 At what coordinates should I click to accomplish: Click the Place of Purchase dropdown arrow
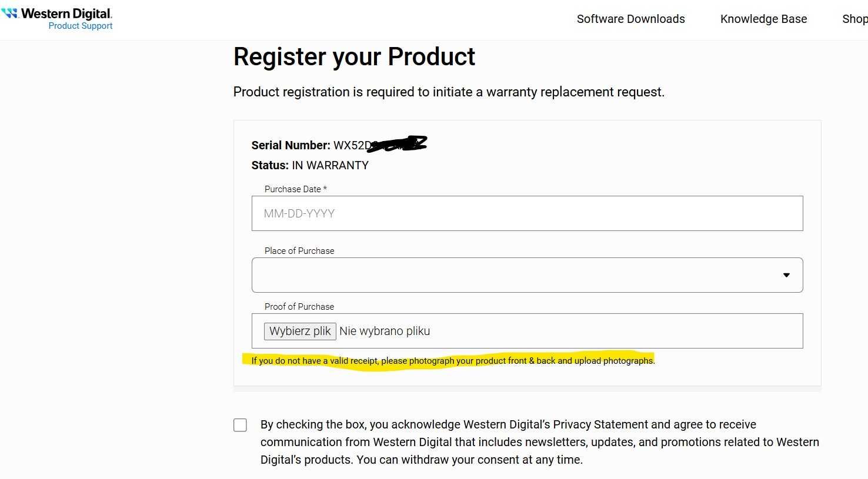coord(786,275)
